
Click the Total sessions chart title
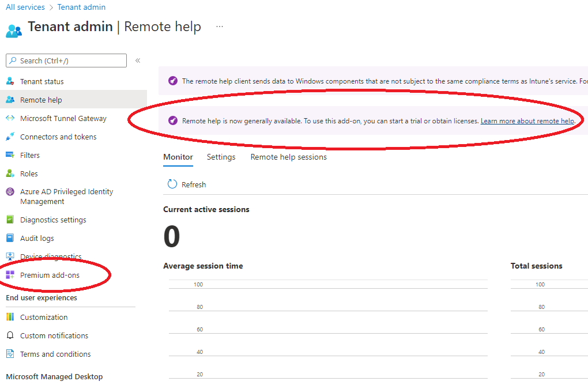536,266
